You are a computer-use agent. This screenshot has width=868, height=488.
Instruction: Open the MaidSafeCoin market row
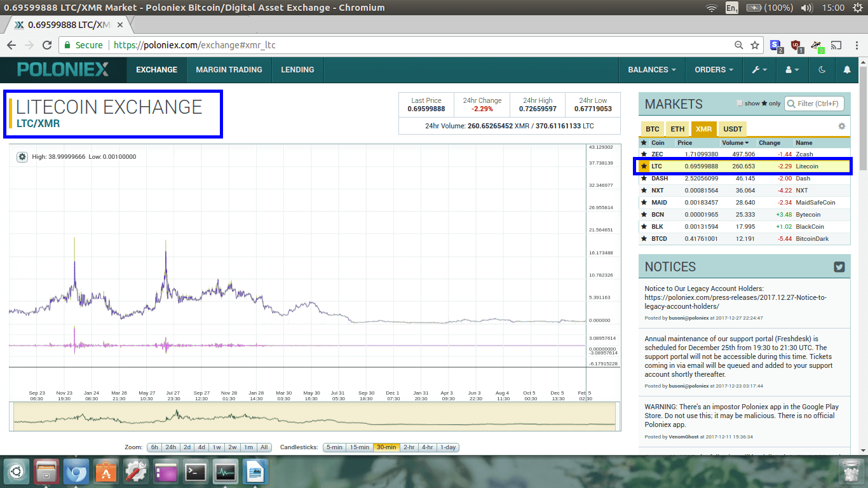click(745, 203)
